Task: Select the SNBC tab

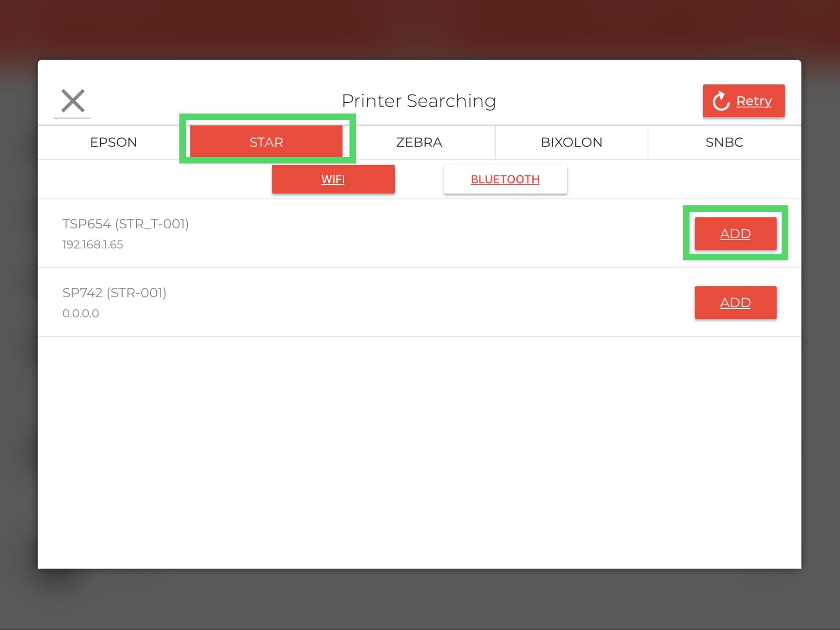Action: tap(724, 142)
